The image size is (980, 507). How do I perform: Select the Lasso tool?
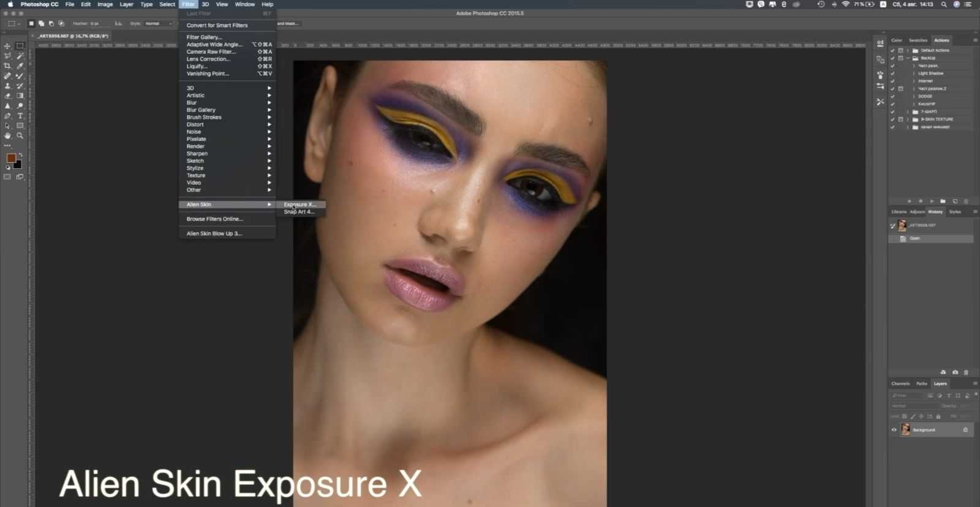7,56
